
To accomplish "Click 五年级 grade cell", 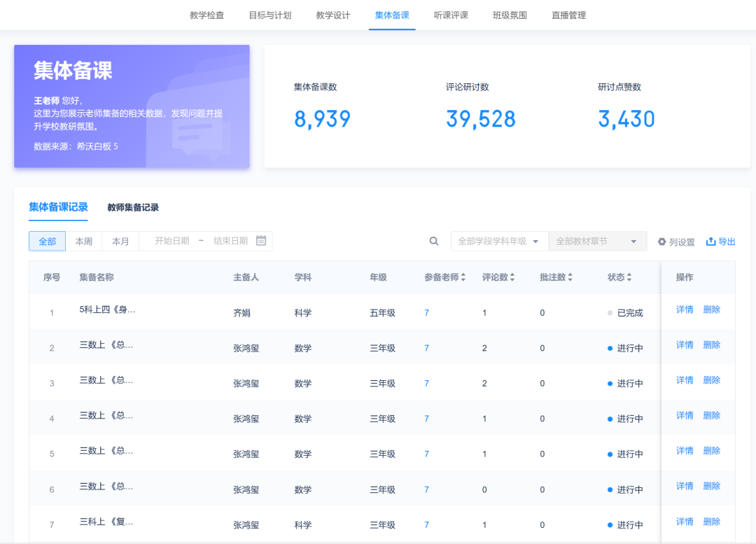I will (382, 313).
